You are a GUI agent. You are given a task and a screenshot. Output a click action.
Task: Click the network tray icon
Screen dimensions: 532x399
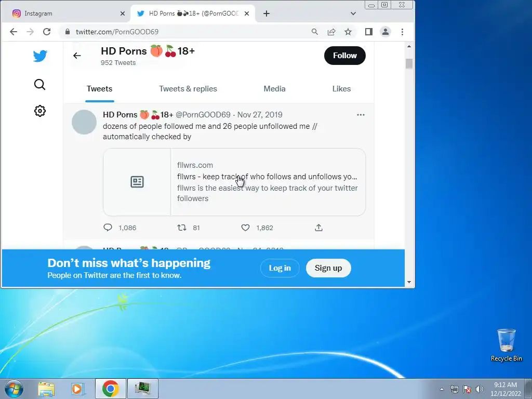[x=454, y=389]
